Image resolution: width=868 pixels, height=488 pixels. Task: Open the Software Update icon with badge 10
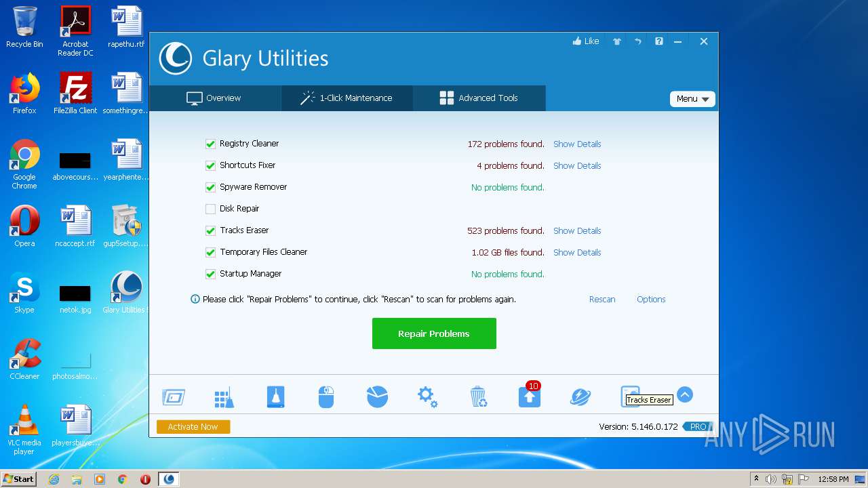coord(530,396)
